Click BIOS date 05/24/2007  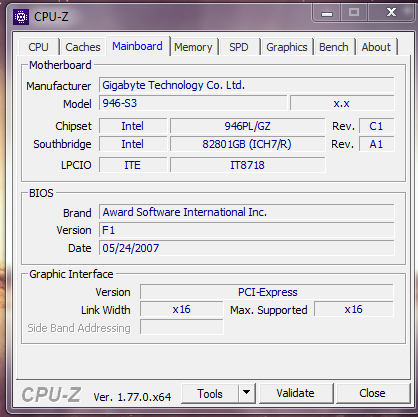(247, 248)
